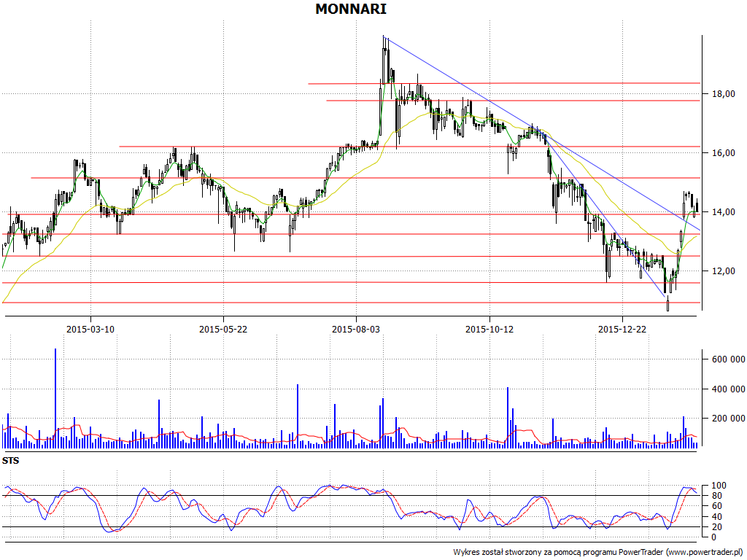Click the 18,00 price axis label
This screenshot has height=560, width=747.
point(723,94)
